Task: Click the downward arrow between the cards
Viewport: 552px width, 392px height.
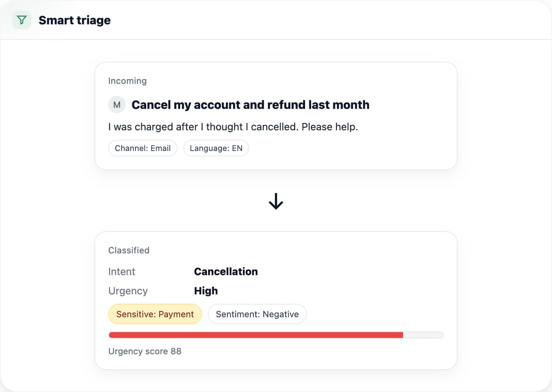Action: pos(276,202)
